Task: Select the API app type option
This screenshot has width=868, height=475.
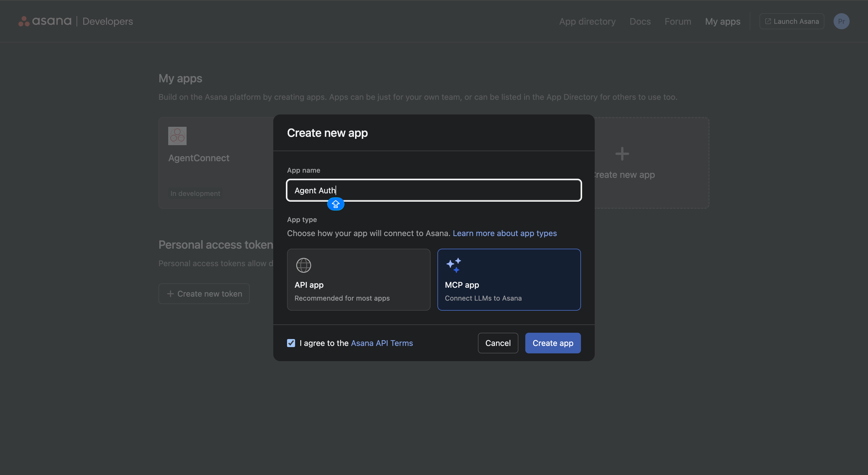Action: (359, 280)
